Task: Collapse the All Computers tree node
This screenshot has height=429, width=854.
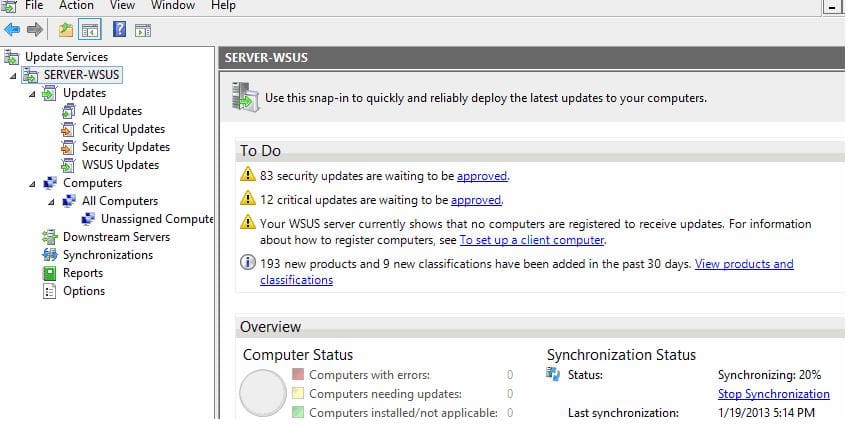Action: click(51, 201)
